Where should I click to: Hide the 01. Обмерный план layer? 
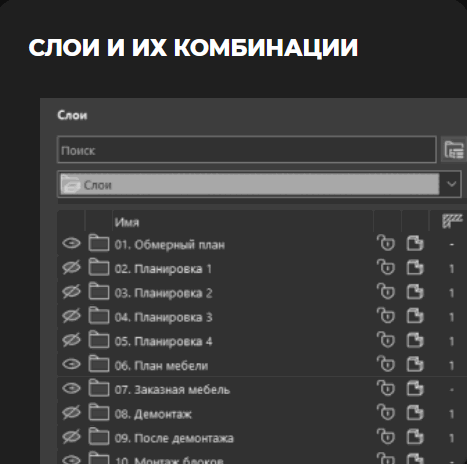[x=71, y=243]
